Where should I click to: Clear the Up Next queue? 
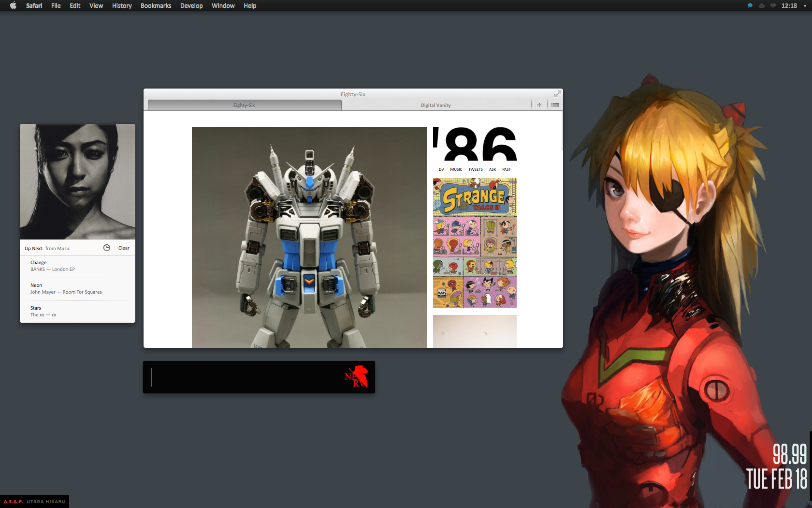pyautogui.click(x=124, y=248)
